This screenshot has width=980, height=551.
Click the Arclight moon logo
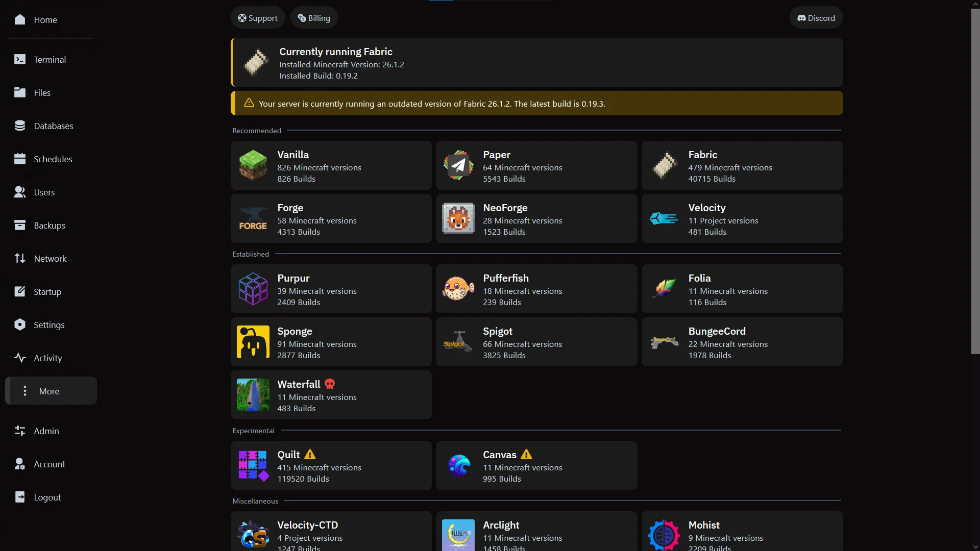tap(458, 535)
